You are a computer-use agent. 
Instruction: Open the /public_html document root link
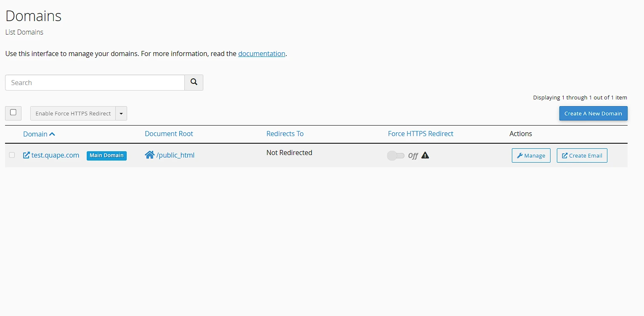click(176, 155)
